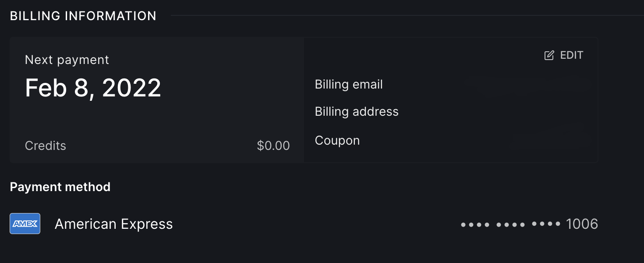644x263 pixels.
Task: Click the BILLING INFORMATION section title
Action: pos(83,16)
